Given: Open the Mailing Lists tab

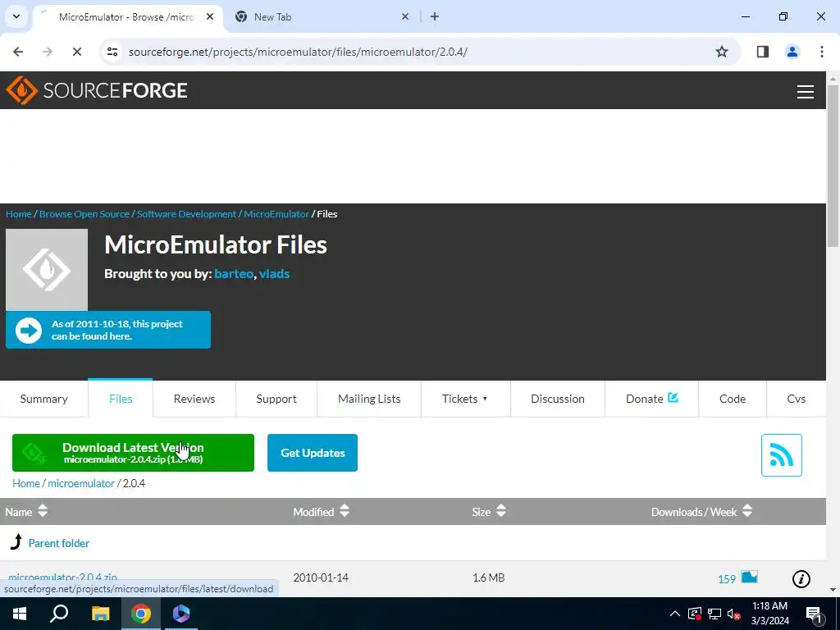Looking at the screenshot, I should 369,399.
